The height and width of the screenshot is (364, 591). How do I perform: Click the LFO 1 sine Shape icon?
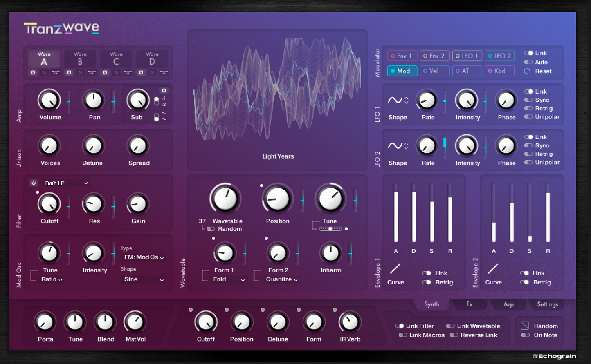pos(395,100)
